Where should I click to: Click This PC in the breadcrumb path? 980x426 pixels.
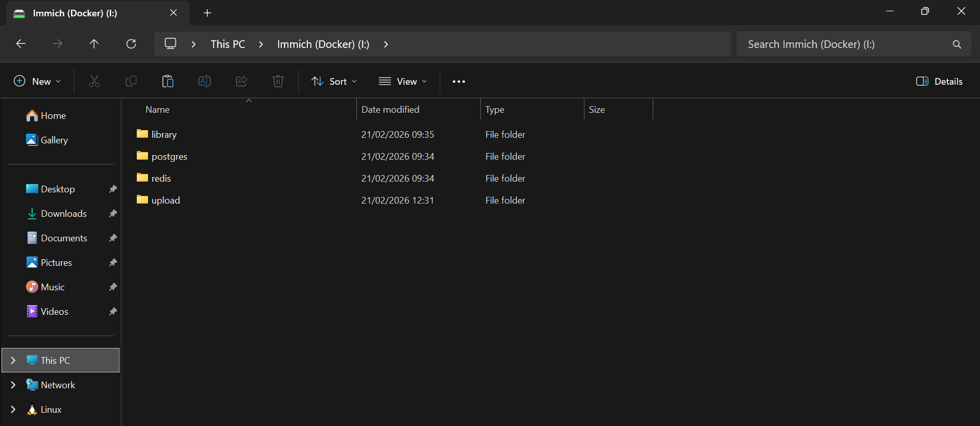click(x=228, y=44)
